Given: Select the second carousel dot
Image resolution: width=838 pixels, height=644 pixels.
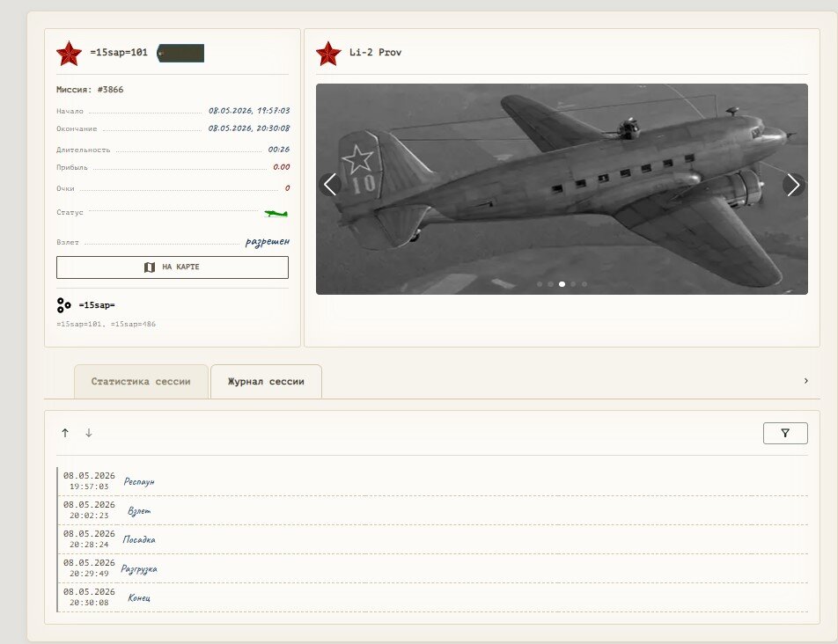Looking at the screenshot, I should [x=550, y=284].
